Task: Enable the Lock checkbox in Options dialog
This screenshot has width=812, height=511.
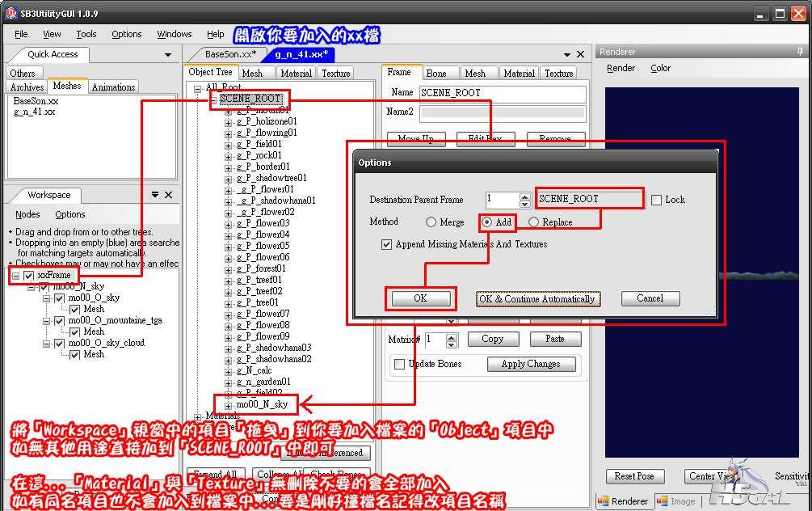Action: 656,200
